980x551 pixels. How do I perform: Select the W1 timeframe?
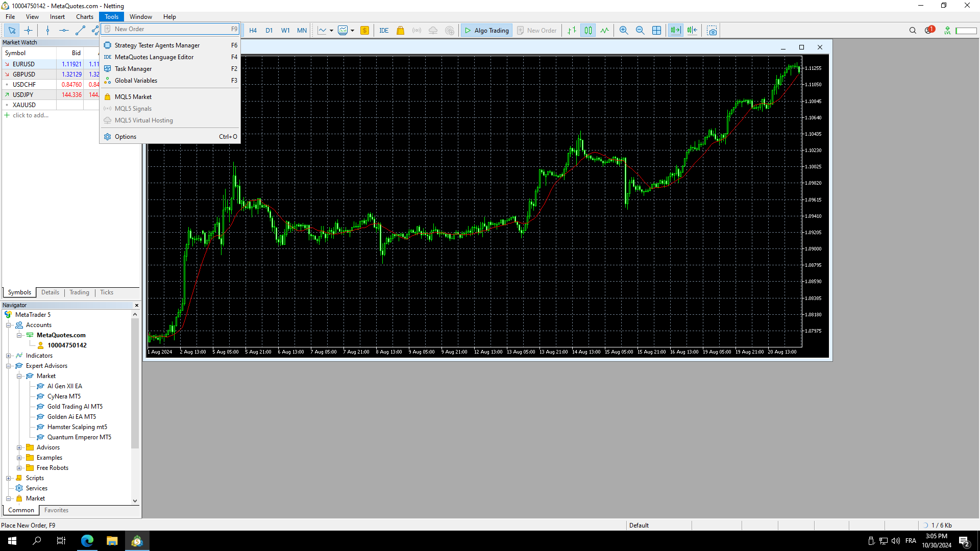[x=285, y=31]
